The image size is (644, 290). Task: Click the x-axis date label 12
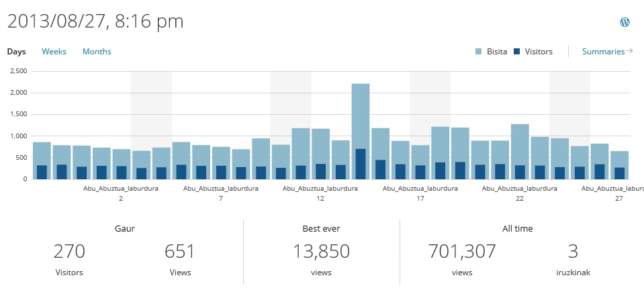[x=320, y=199]
